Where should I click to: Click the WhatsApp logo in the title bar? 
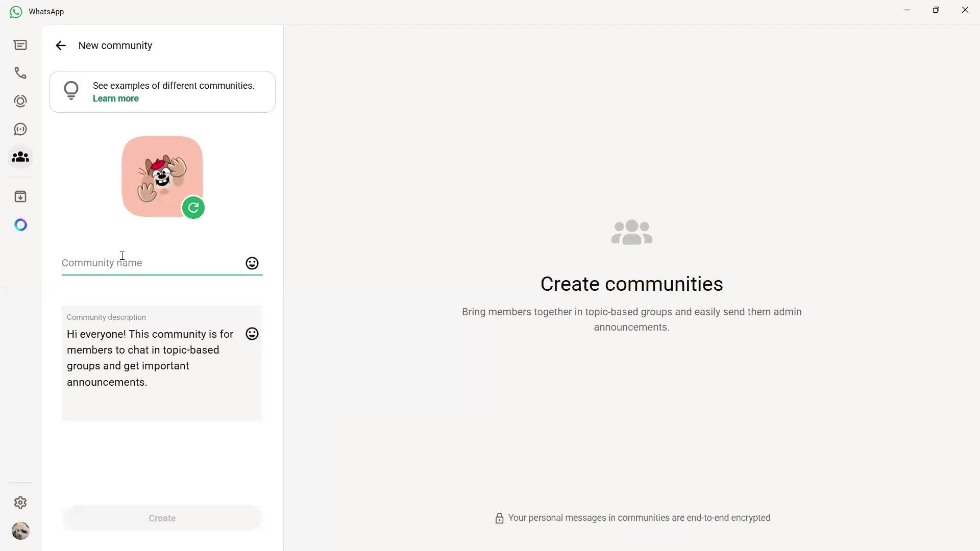pyautogui.click(x=15, y=11)
